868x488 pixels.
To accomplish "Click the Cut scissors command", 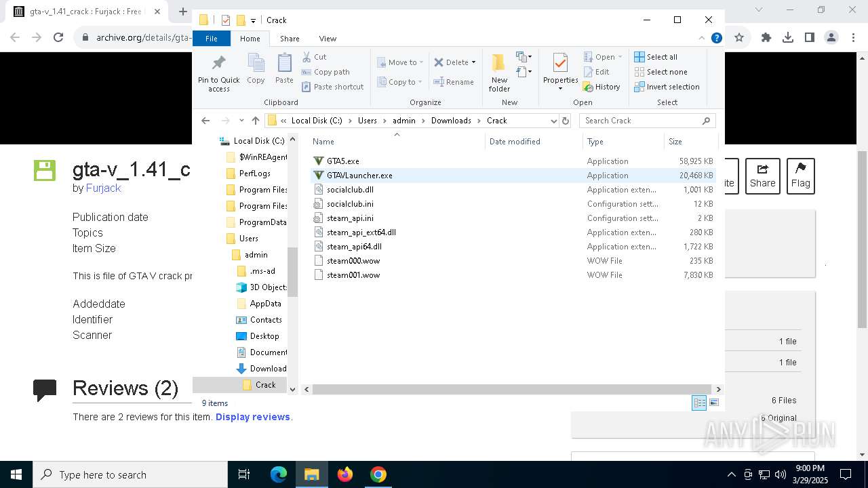I will click(314, 57).
